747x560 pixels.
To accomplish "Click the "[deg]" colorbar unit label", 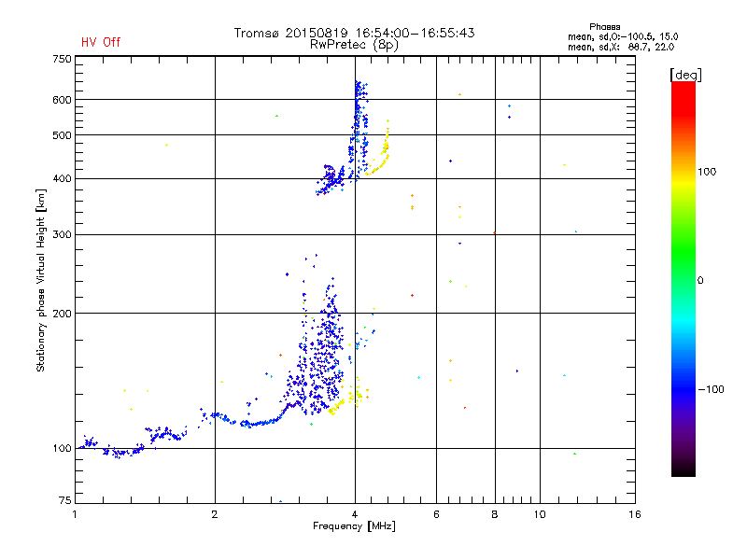I will click(x=685, y=75).
